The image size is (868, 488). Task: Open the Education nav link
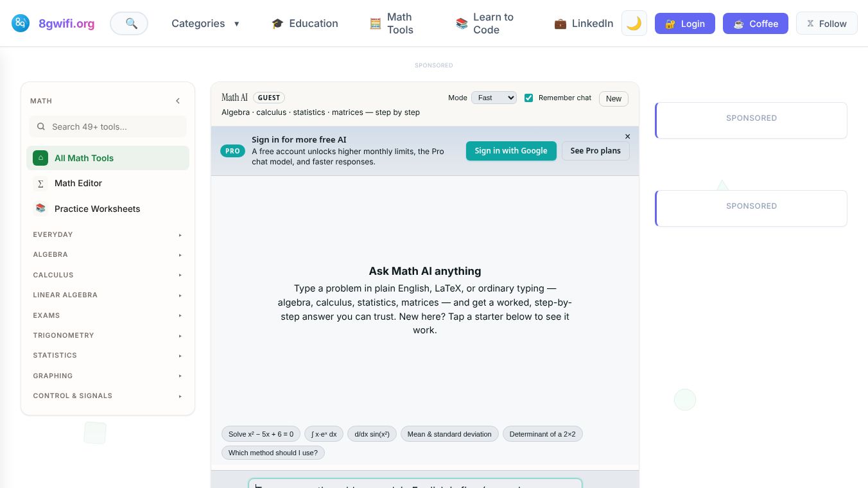click(305, 24)
